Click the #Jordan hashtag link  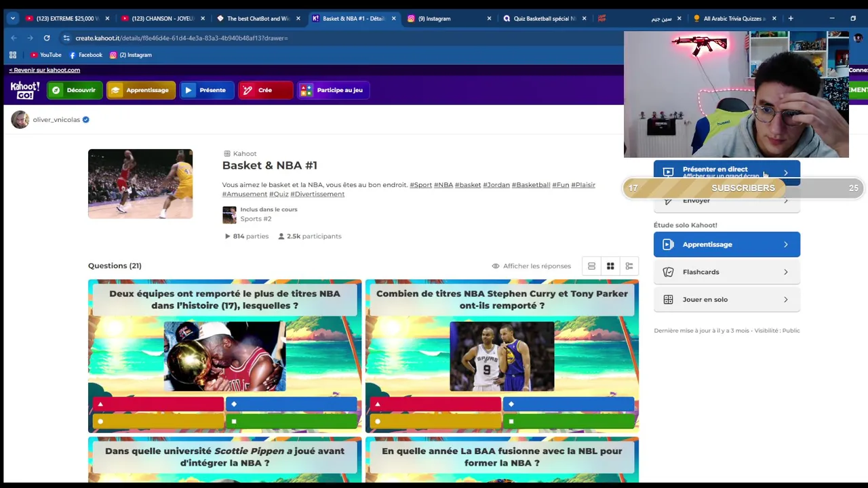[496, 185]
